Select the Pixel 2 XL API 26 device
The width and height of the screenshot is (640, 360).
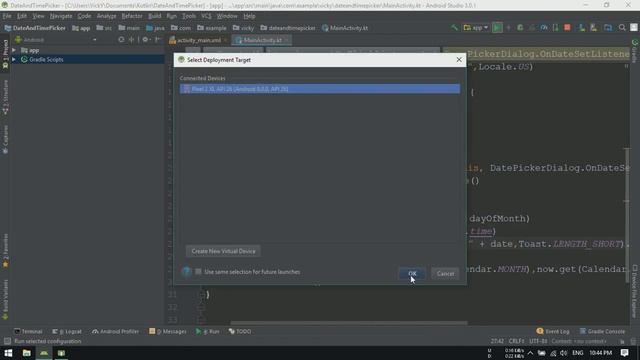tap(320, 89)
